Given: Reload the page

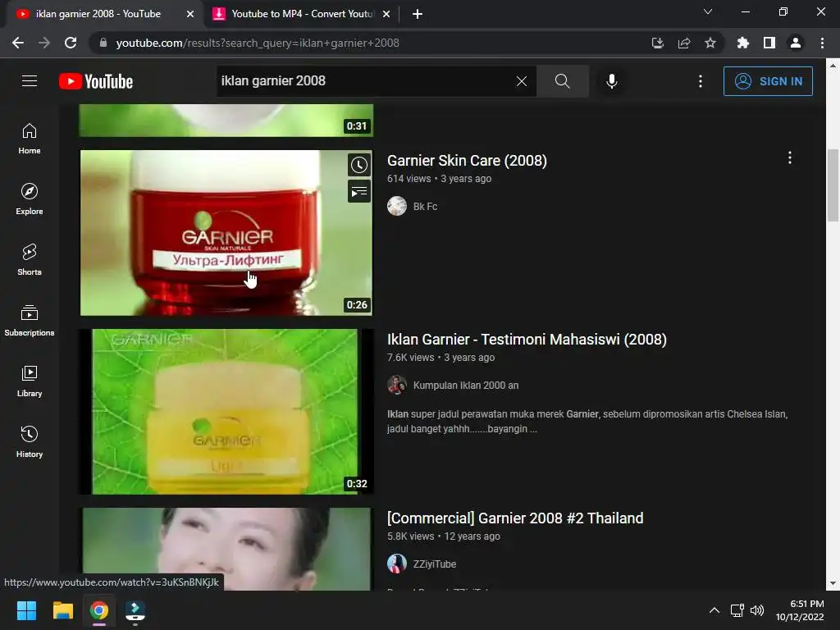Looking at the screenshot, I should pyautogui.click(x=71, y=43).
